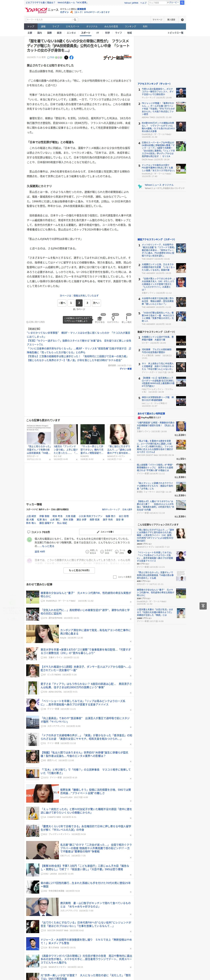The width and height of the screenshot is (210, 980).
Task: Open 購入履歴 link
Action: point(171,19)
